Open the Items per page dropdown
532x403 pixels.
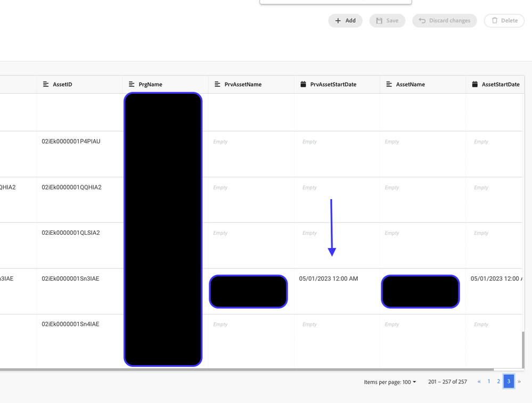390,382
